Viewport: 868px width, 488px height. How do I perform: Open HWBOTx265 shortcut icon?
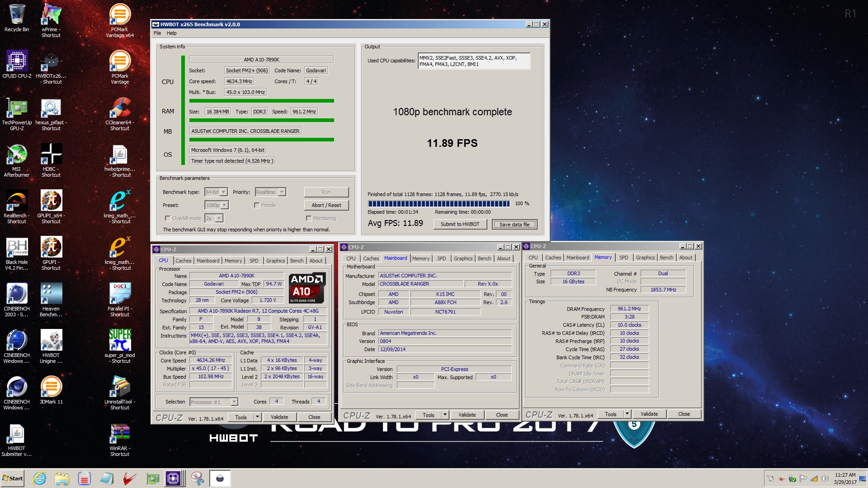(x=51, y=67)
